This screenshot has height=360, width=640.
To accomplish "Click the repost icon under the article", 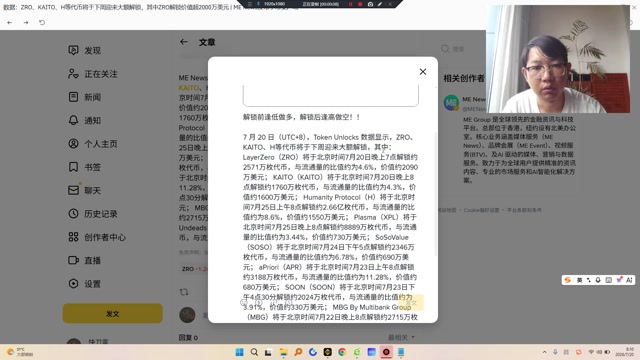I will pos(184,292).
